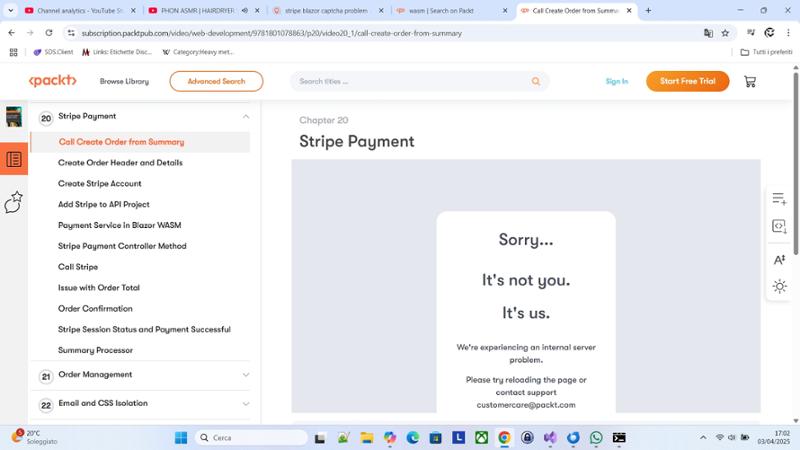Open Microsoft Edge from taskbar
The width and height of the screenshot is (800, 450).
[x=413, y=438]
